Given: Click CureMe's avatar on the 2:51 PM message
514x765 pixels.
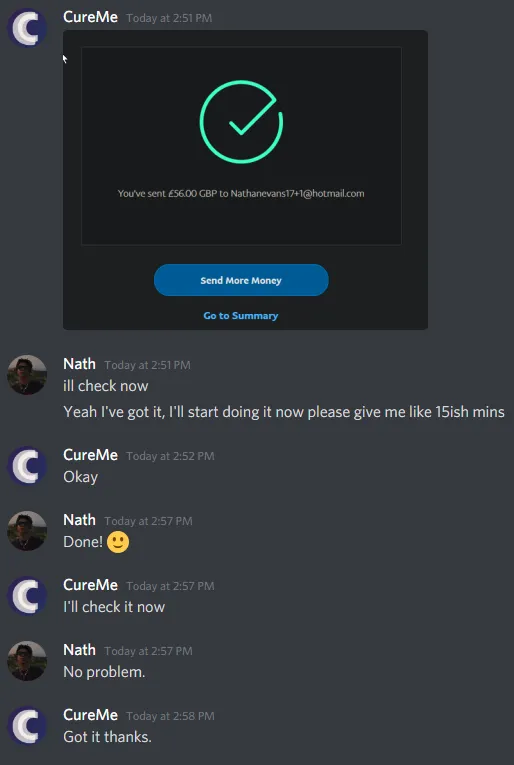Looking at the screenshot, I should (x=27, y=28).
